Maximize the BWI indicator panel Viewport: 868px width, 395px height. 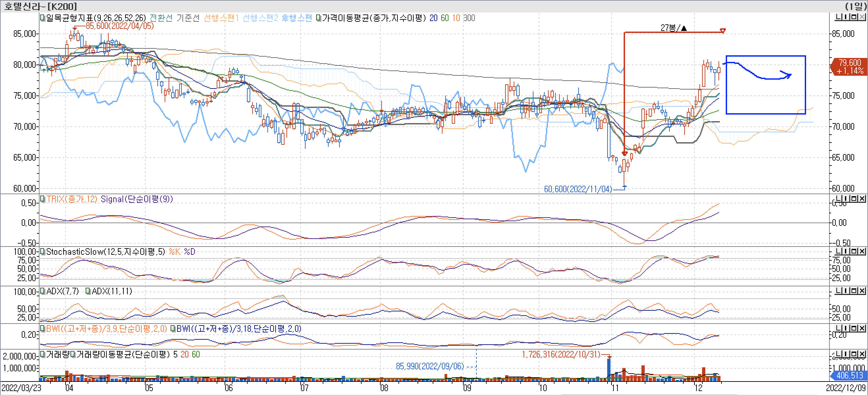(x=854, y=328)
